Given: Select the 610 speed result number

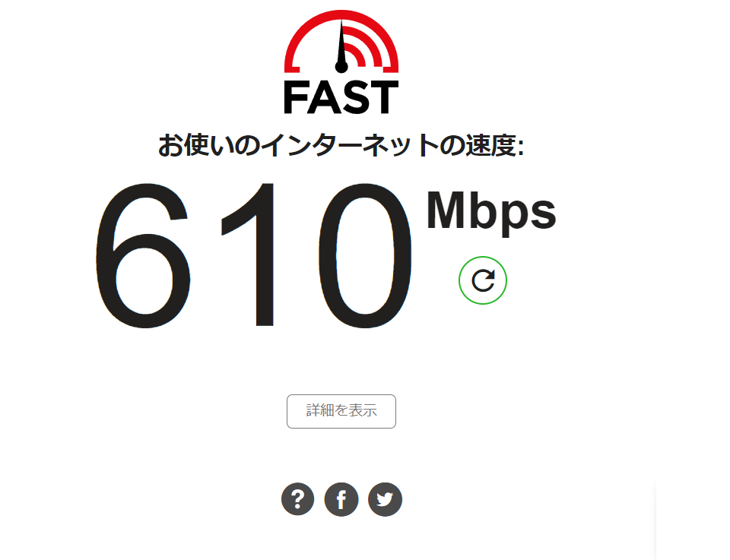Looking at the screenshot, I should click(254, 255).
